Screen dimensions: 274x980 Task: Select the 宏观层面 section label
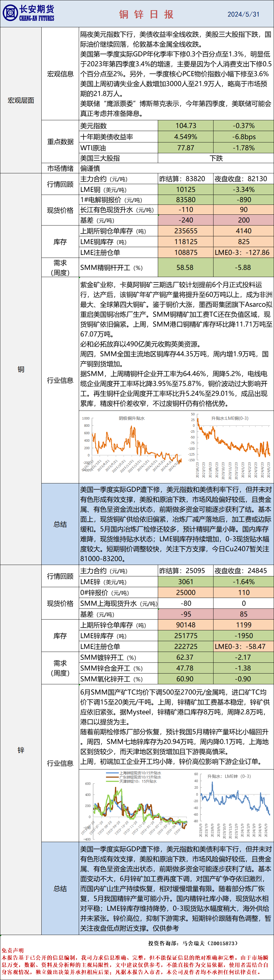click(x=21, y=100)
